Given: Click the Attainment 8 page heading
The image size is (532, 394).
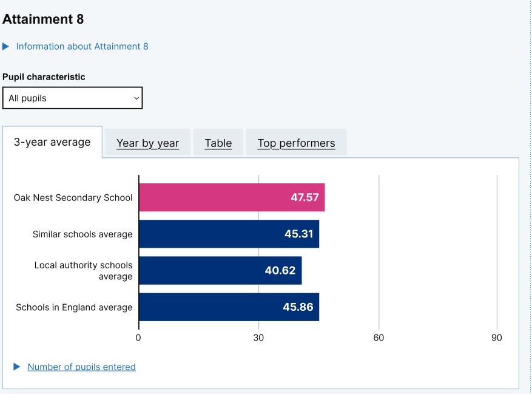Looking at the screenshot, I should point(42,19).
